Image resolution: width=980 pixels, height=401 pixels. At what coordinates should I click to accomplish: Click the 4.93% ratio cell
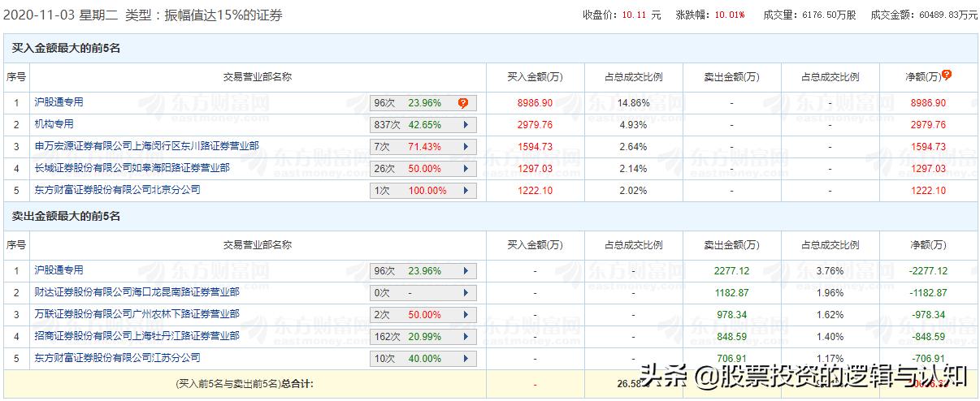point(633,125)
